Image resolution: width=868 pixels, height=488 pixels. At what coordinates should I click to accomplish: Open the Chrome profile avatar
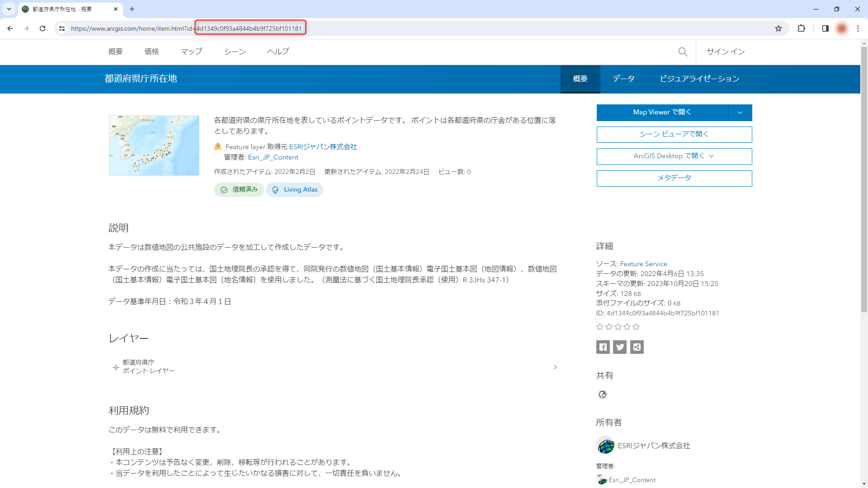pos(842,28)
